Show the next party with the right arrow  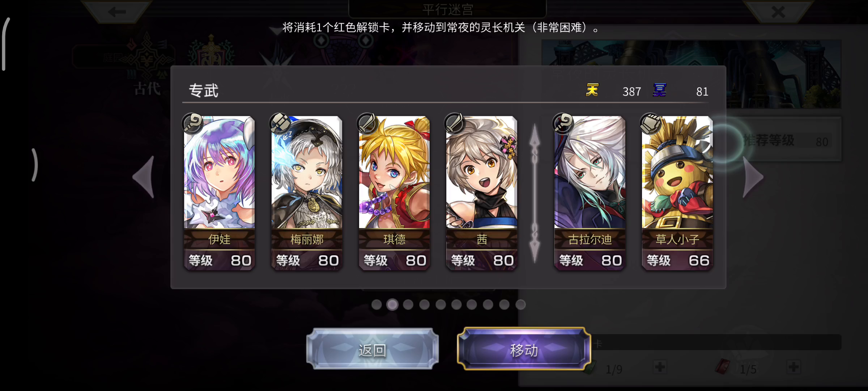(x=753, y=177)
